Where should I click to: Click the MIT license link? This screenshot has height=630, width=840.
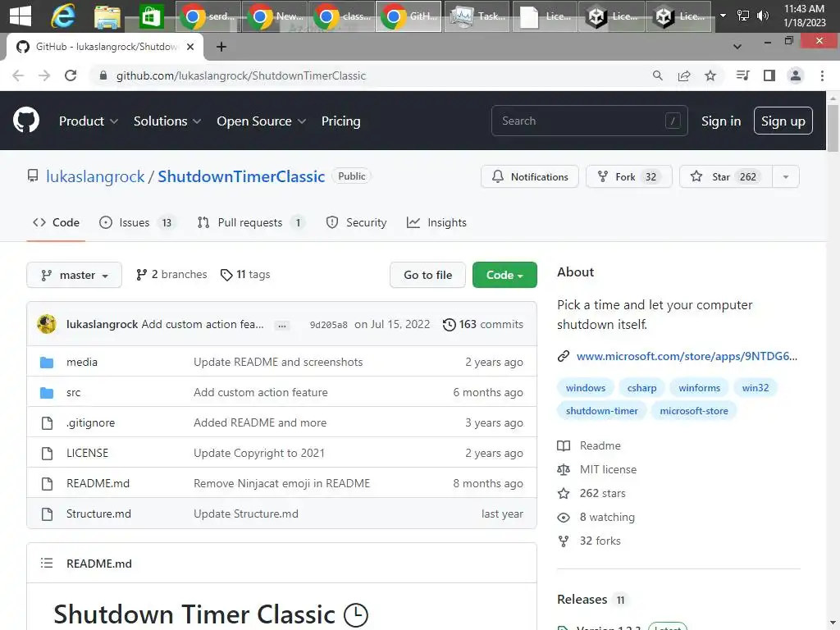click(608, 469)
